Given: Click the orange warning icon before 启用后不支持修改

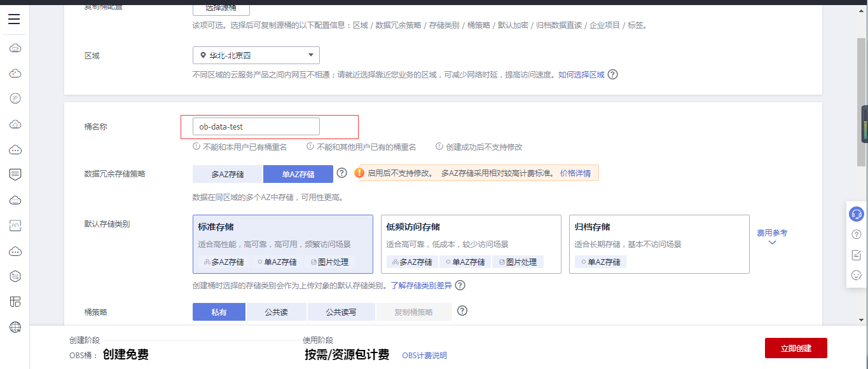Looking at the screenshot, I should 360,173.
